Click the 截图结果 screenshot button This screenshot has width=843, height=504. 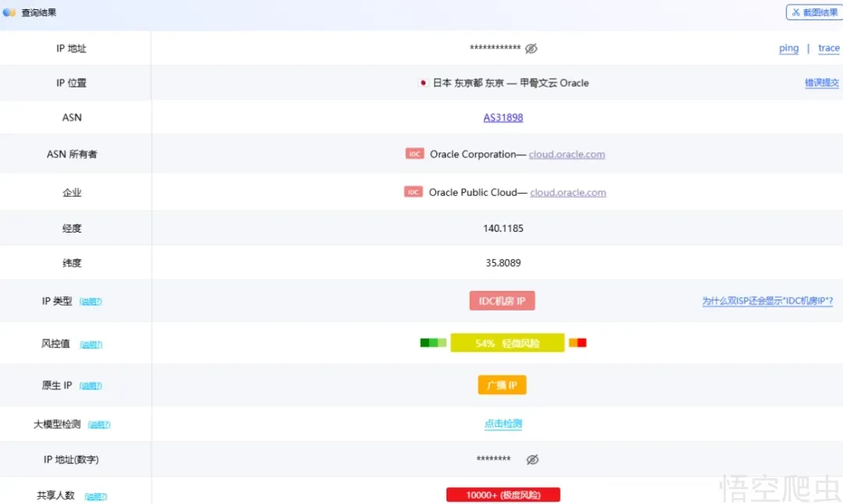(x=813, y=12)
